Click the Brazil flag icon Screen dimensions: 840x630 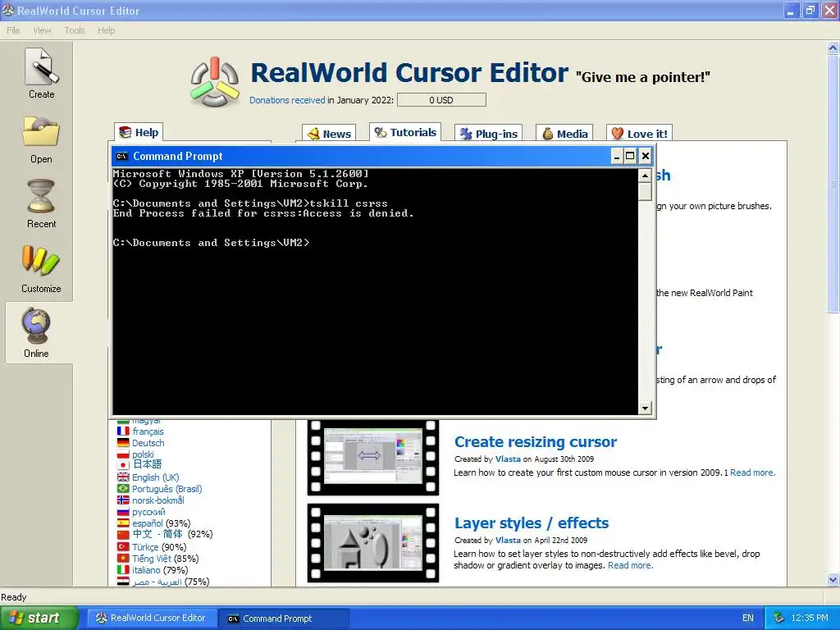pyautogui.click(x=123, y=489)
